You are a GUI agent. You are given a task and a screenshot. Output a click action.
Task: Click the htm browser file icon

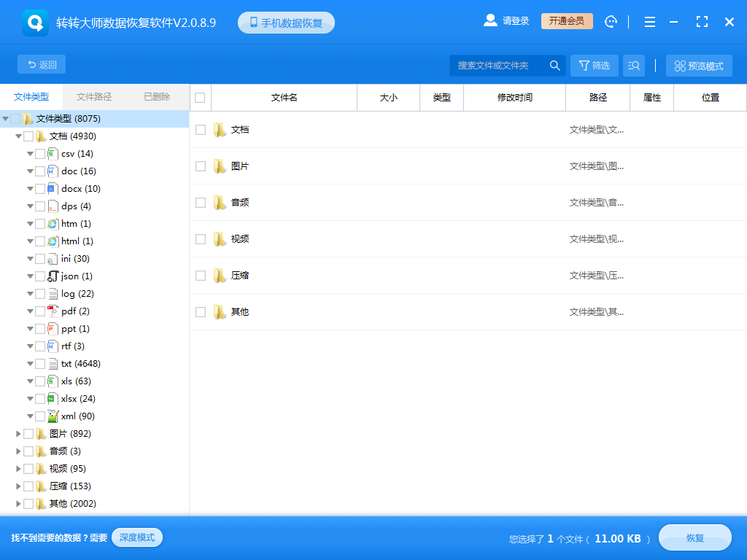click(x=53, y=224)
